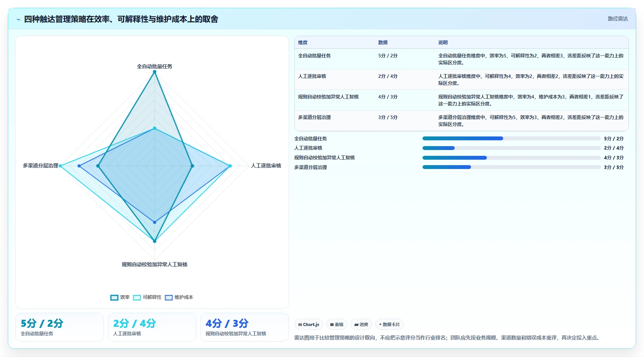Click the Chart.js tag chip
Viewport: 644px width, 357px height.
point(309,324)
